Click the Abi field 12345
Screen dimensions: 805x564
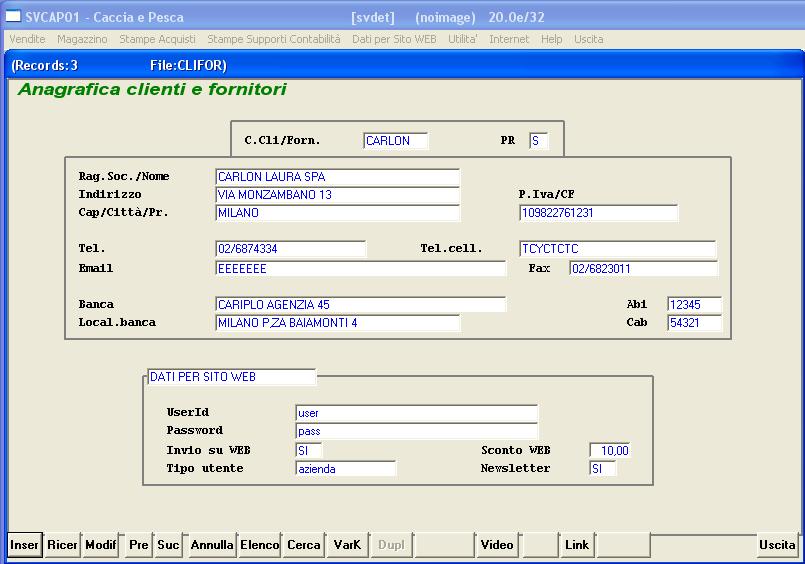694,305
